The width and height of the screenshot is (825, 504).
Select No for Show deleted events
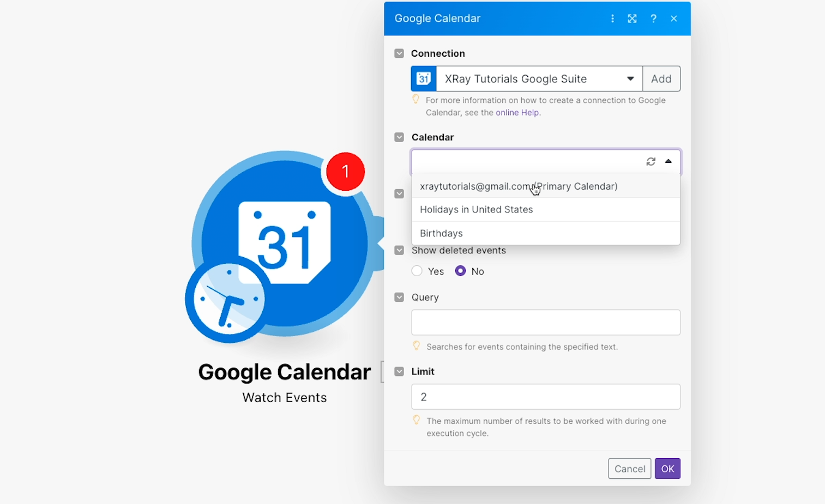click(461, 271)
